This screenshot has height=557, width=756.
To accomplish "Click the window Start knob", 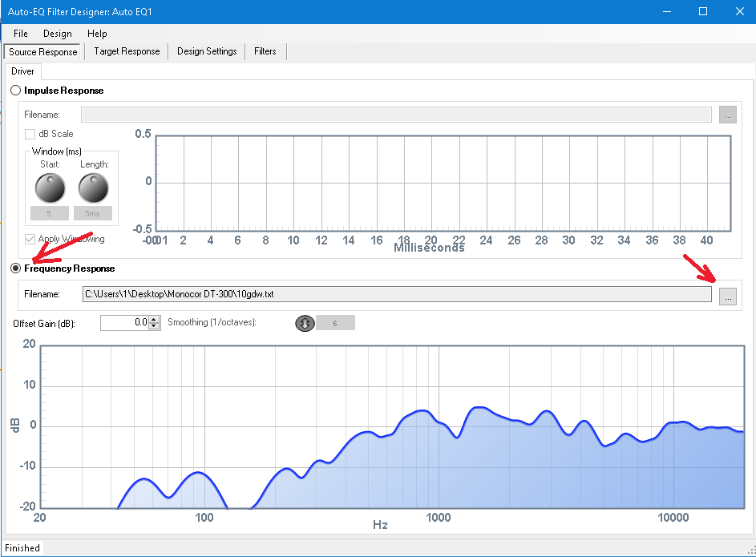I will coord(49,188).
